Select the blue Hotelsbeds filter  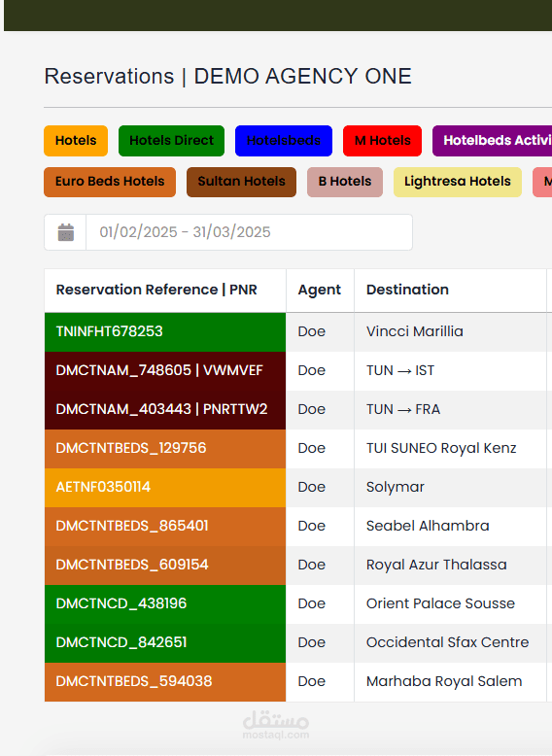(284, 141)
